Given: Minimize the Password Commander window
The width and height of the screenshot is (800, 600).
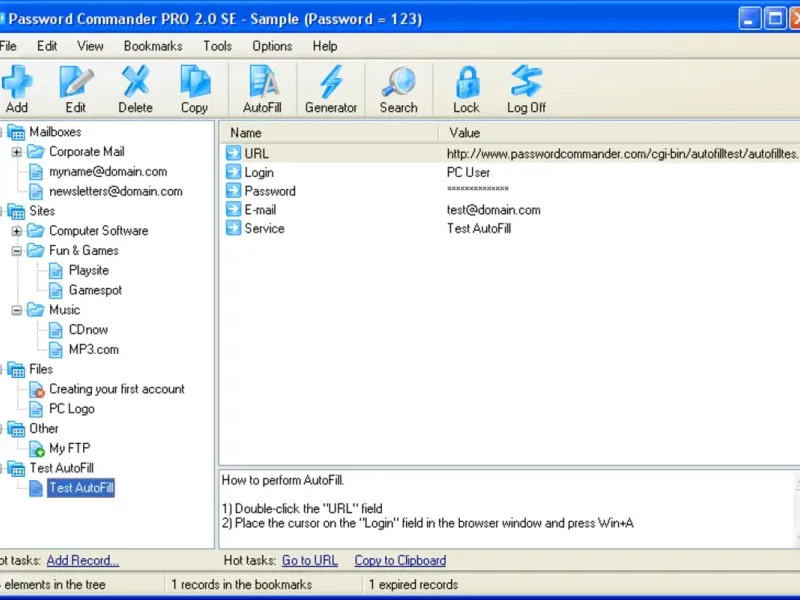Looking at the screenshot, I should coord(749,19).
